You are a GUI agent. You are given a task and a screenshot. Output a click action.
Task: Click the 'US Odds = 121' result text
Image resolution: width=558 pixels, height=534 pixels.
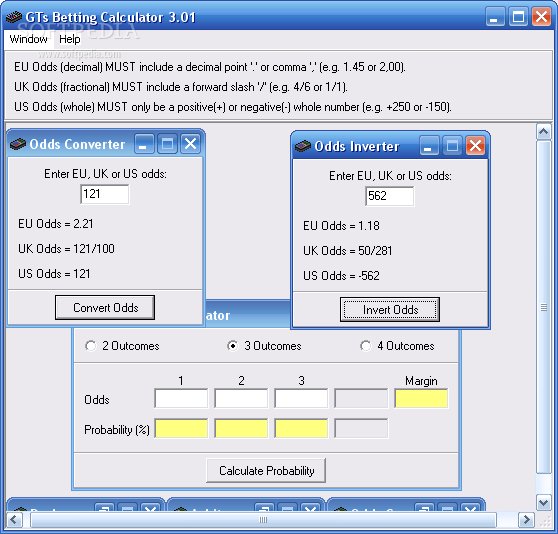(54, 274)
